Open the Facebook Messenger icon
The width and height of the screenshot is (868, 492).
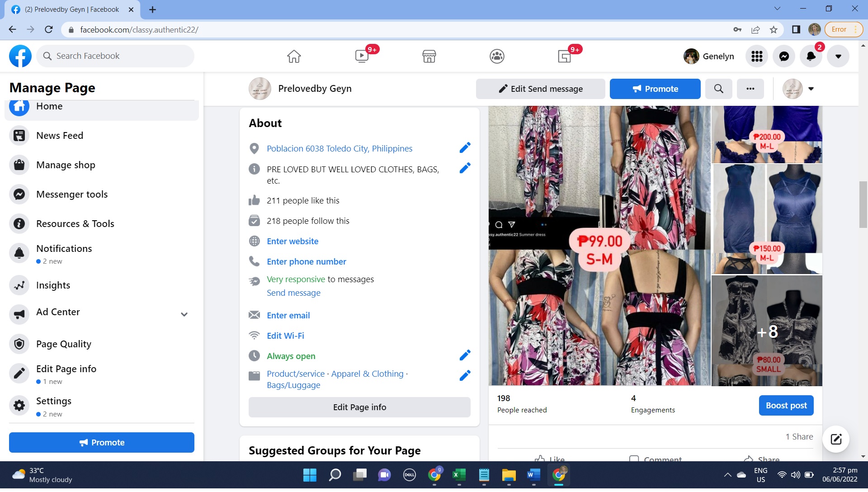click(x=784, y=57)
